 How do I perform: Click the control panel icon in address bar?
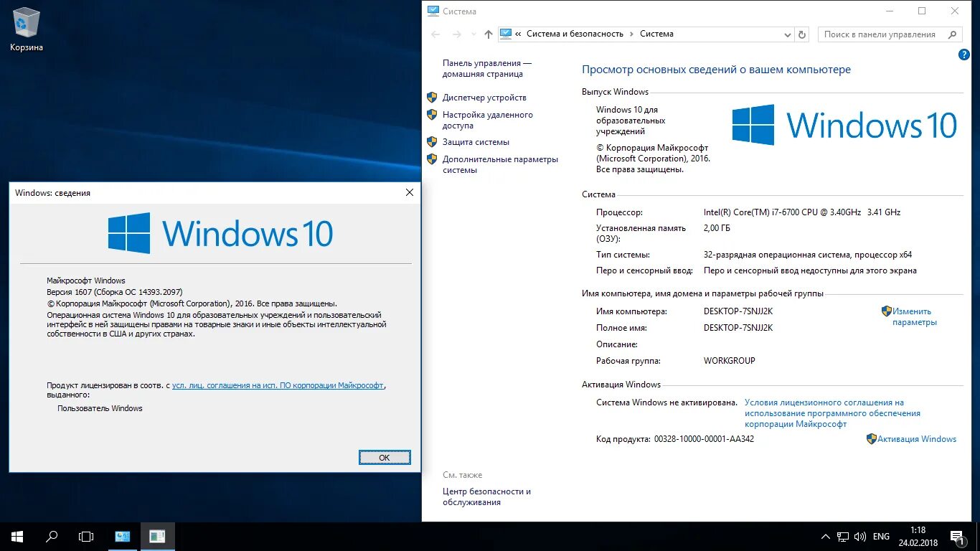(506, 34)
